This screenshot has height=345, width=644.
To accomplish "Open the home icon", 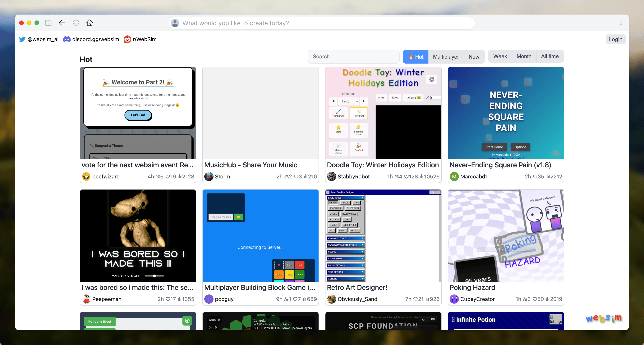I will [90, 23].
